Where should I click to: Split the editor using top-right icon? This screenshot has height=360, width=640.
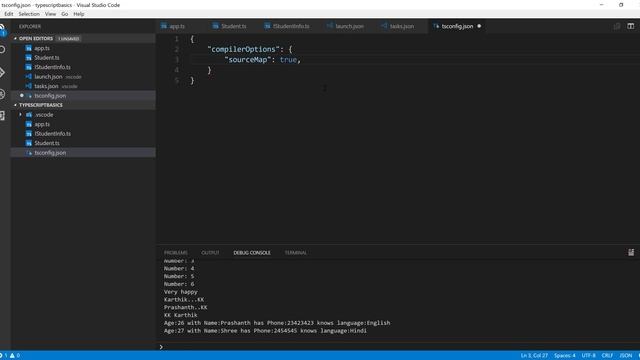[631, 26]
